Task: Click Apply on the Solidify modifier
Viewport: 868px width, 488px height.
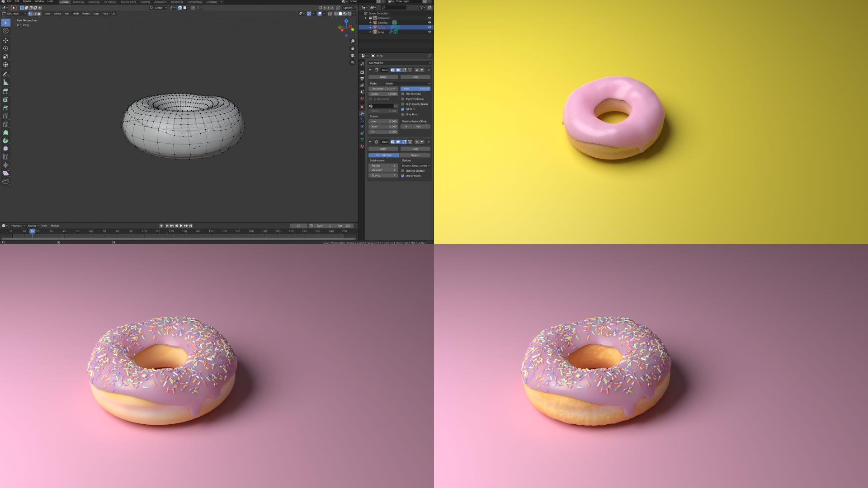Action: coord(383,77)
